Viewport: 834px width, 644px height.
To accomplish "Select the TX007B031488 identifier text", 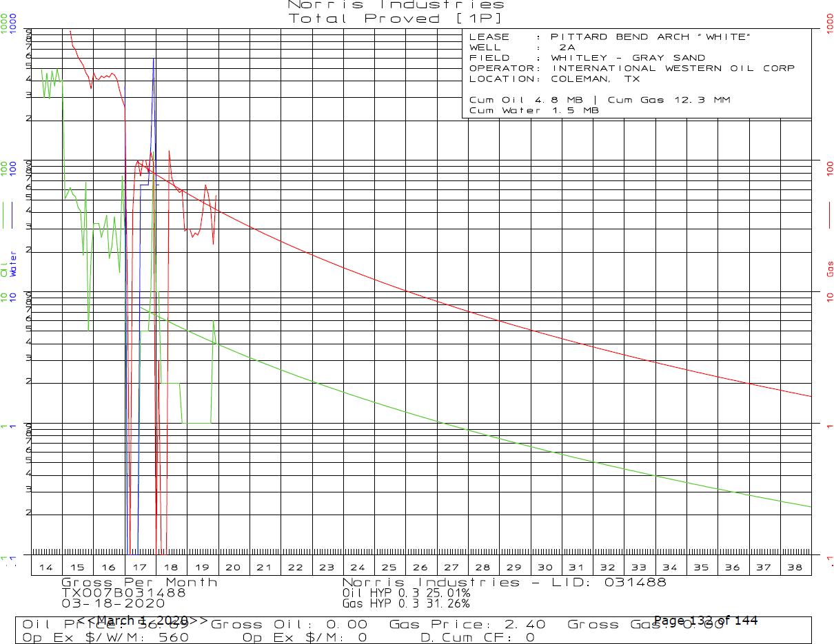I will [123, 592].
